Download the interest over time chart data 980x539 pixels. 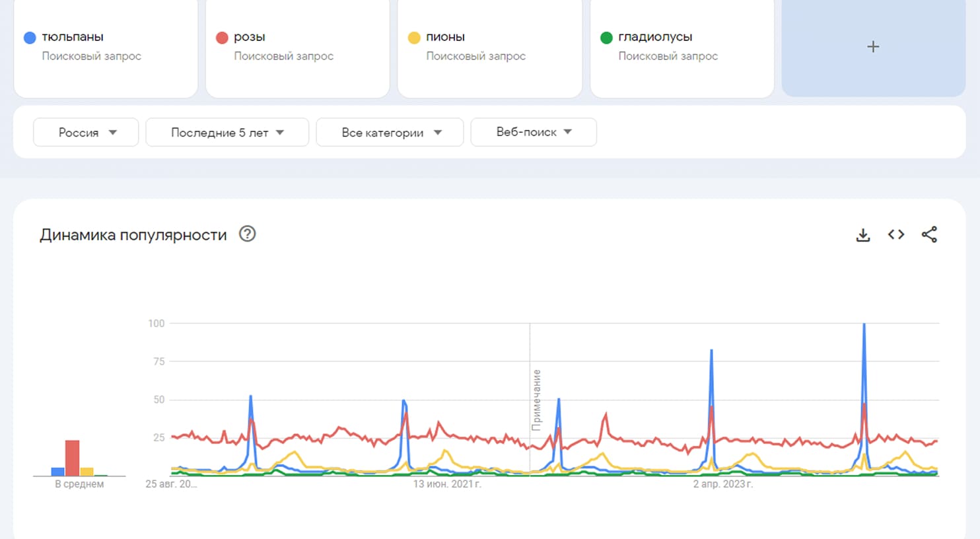863,235
